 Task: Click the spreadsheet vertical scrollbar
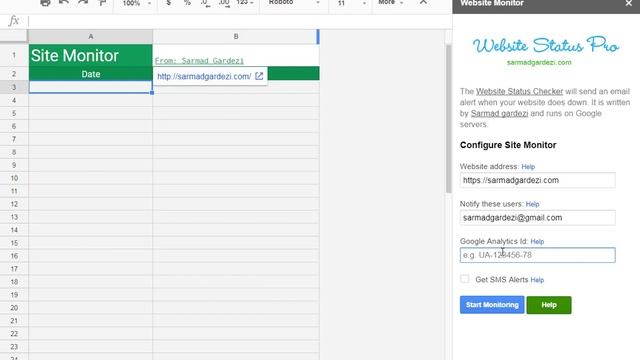pos(449,118)
